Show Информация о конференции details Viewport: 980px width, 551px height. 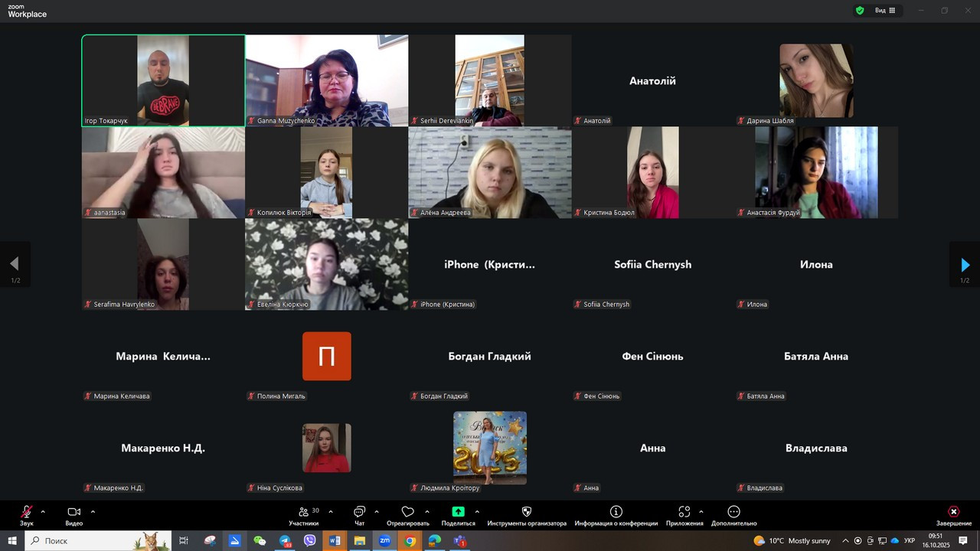pos(616,515)
